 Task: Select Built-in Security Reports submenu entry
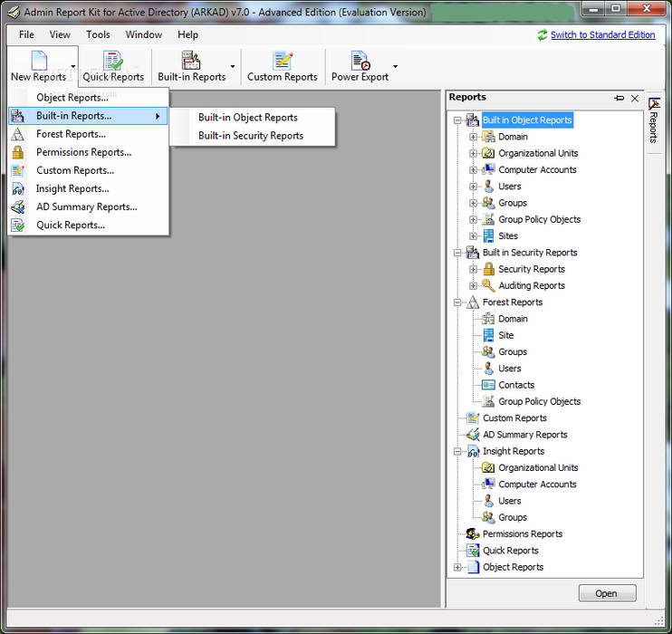(x=252, y=136)
